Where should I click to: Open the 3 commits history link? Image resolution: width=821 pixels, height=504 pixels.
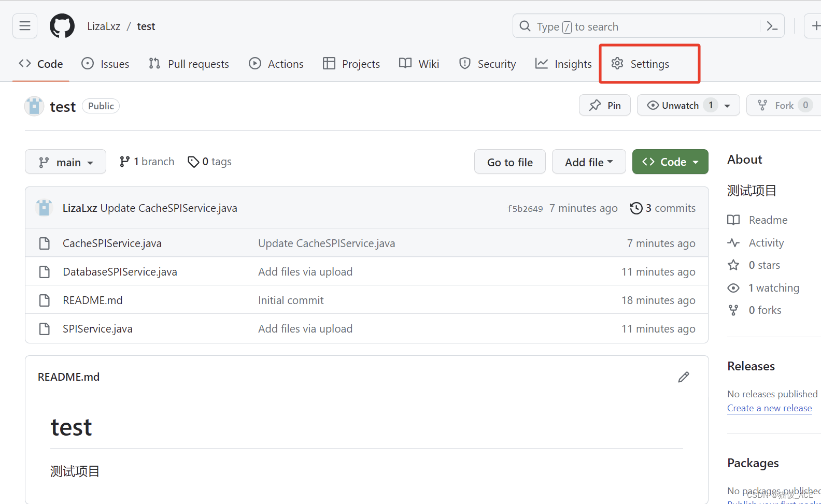[x=663, y=208]
